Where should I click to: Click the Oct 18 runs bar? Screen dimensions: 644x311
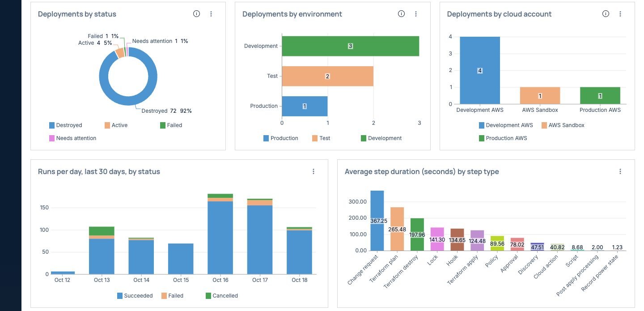299,251
